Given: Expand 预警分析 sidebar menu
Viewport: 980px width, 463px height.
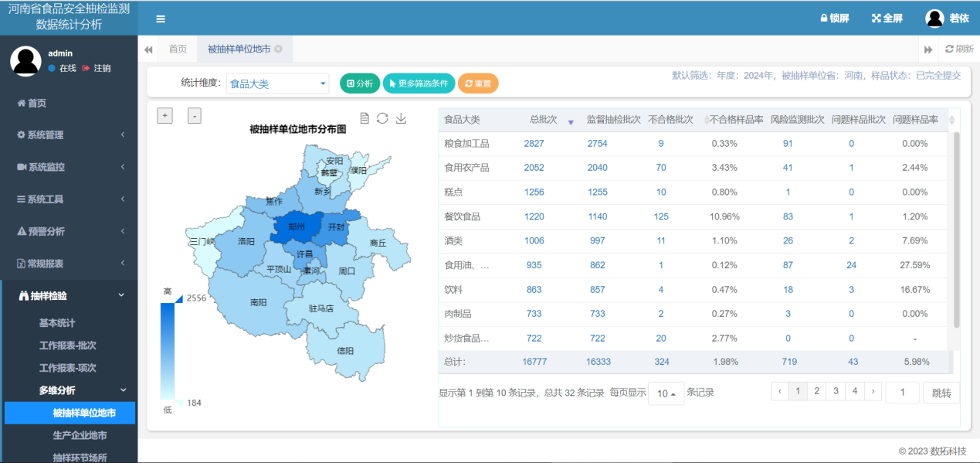Looking at the screenshot, I should tap(69, 231).
